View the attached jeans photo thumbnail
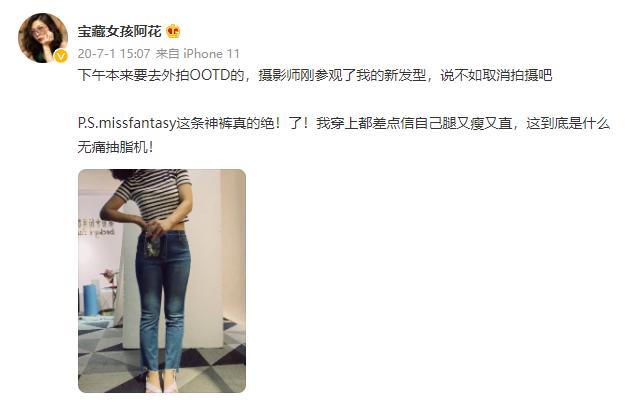This screenshot has width=625, height=408. pyautogui.click(x=162, y=281)
